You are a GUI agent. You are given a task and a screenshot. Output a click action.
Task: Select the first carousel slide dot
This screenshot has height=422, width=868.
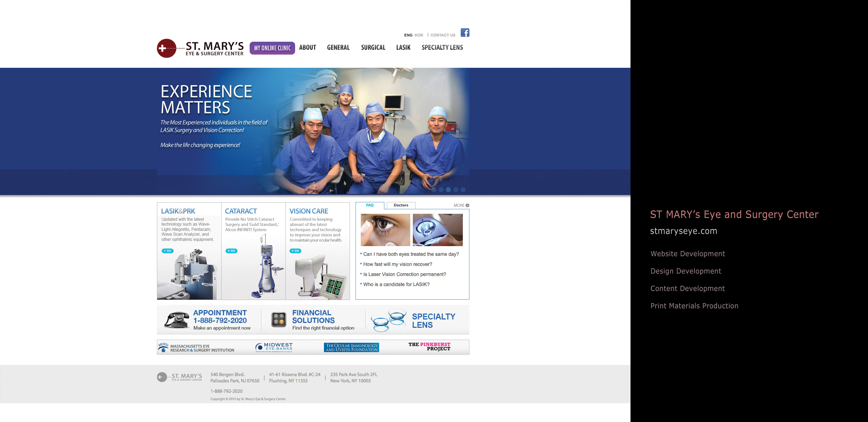tap(434, 190)
